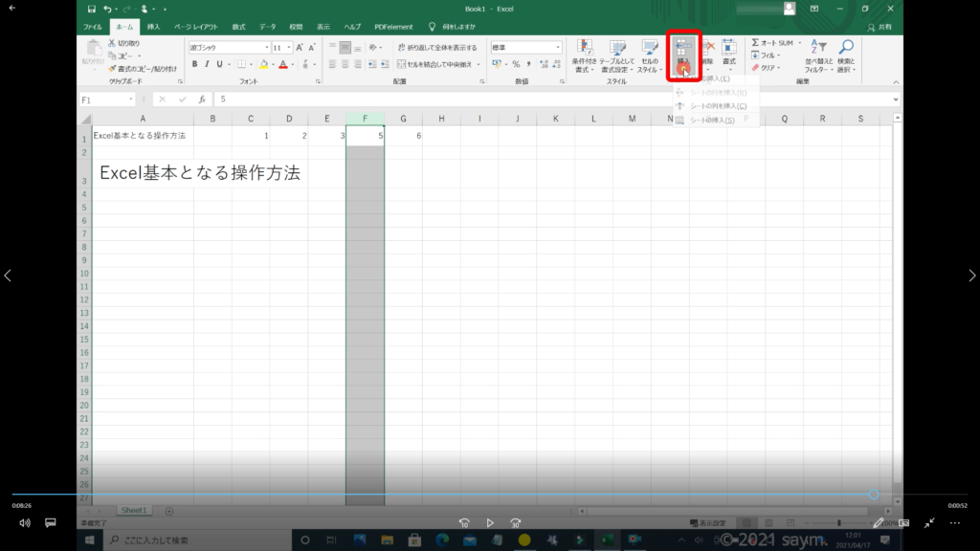The height and width of the screenshot is (551, 980).
Task: Select column F header
Action: [365, 119]
